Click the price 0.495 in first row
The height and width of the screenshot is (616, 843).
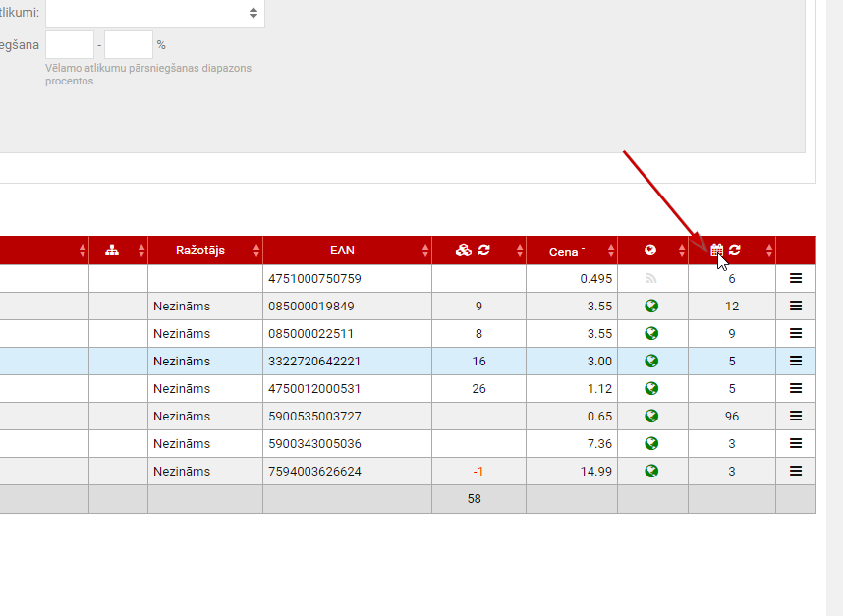595,279
